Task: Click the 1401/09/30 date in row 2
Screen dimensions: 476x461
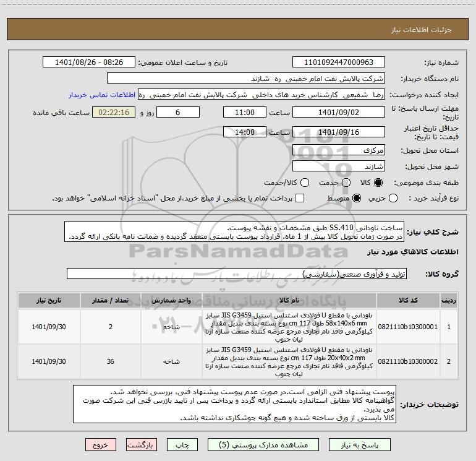Action: 49,361
